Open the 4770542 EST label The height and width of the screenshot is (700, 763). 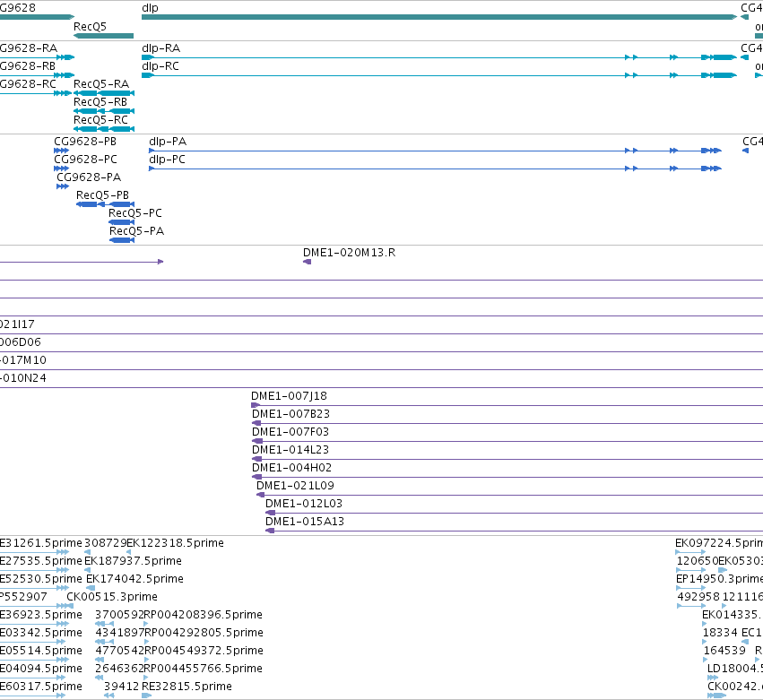(x=120, y=651)
